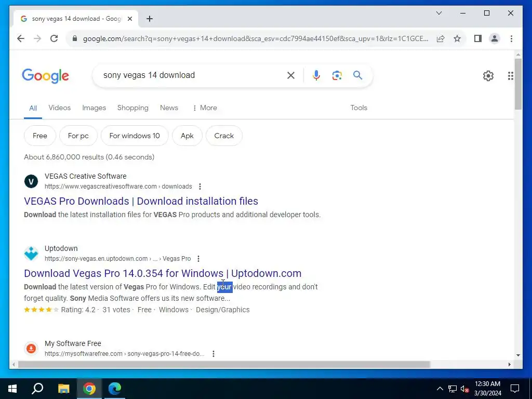Go back using the browser back arrow
The height and width of the screenshot is (399, 532).
[x=21, y=38]
